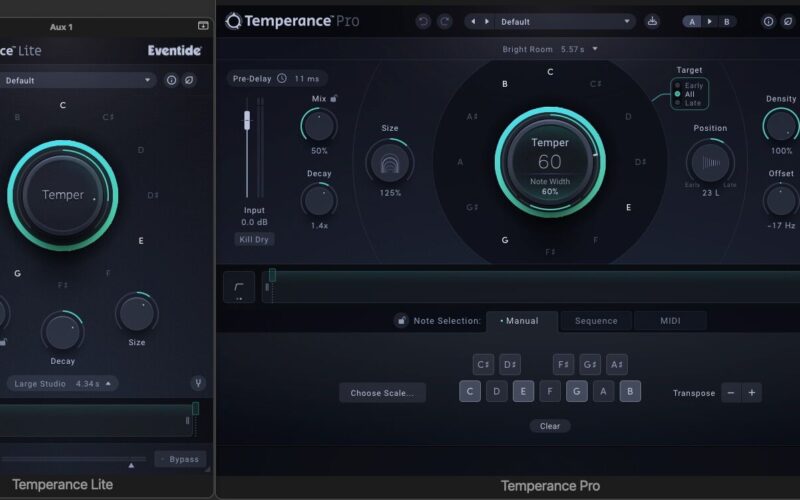Toggle Bypass in Temperance Lite
This screenshot has height=500, width=800.
(x=181, y=459)
